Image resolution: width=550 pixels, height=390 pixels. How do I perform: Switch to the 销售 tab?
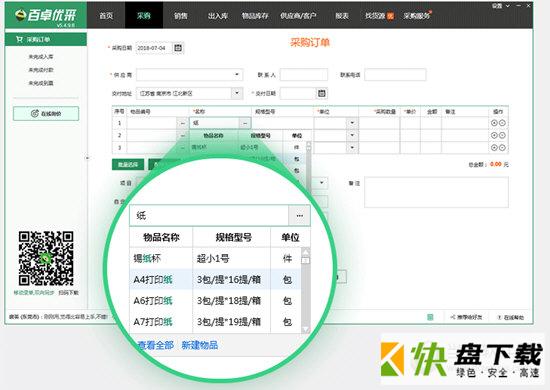(x=181, y=16)
